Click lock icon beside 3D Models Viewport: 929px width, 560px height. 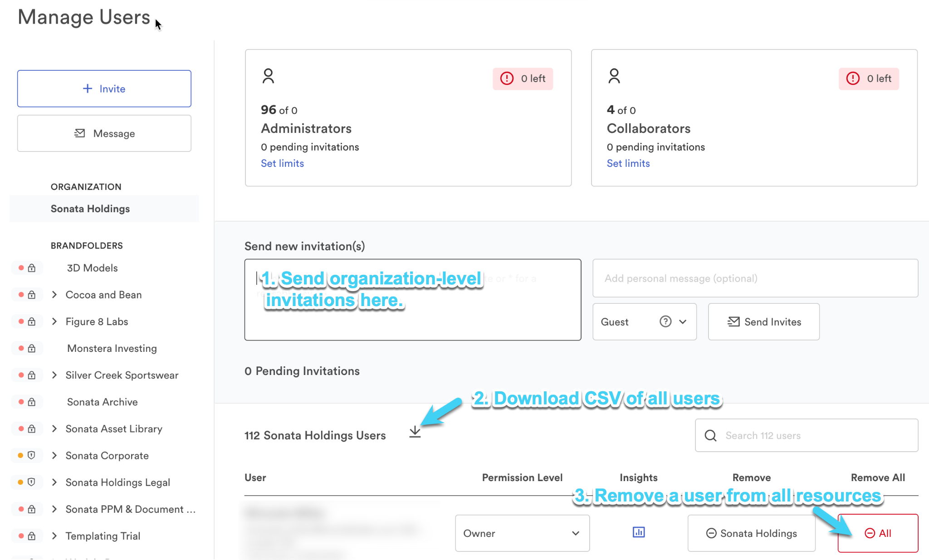click(x=32, y=268)
